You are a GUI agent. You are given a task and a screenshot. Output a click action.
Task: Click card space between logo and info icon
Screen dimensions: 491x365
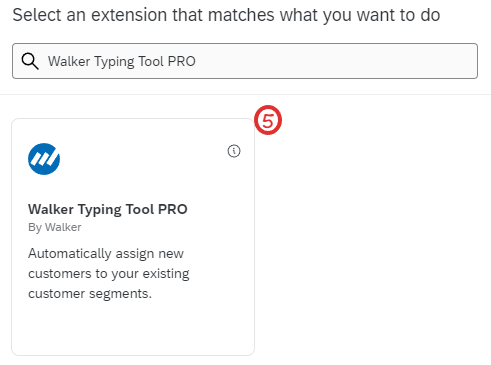click(143, 157)
